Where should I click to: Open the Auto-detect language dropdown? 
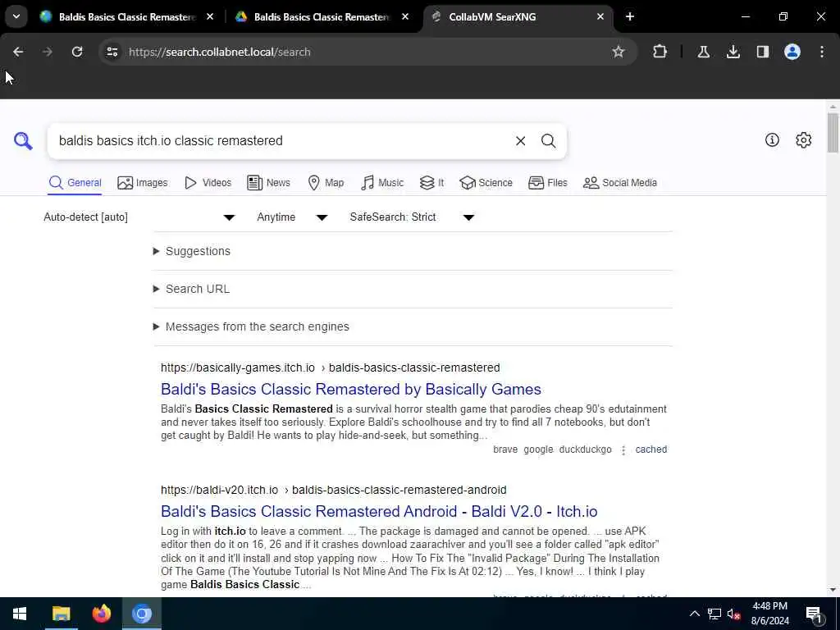pos(139,217)
